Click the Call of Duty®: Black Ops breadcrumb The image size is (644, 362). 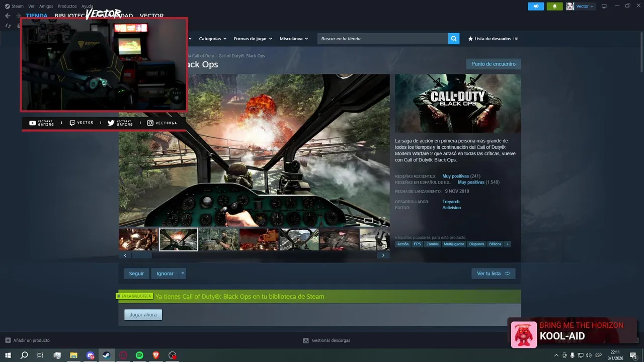(242, 56)
